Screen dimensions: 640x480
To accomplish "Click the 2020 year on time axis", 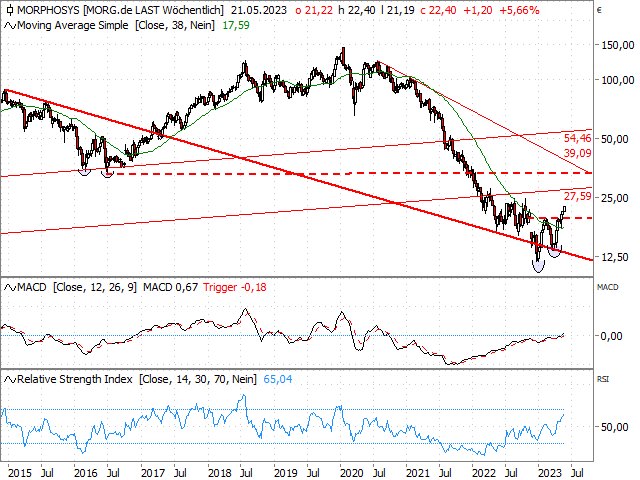I will (x=351, y=473).
